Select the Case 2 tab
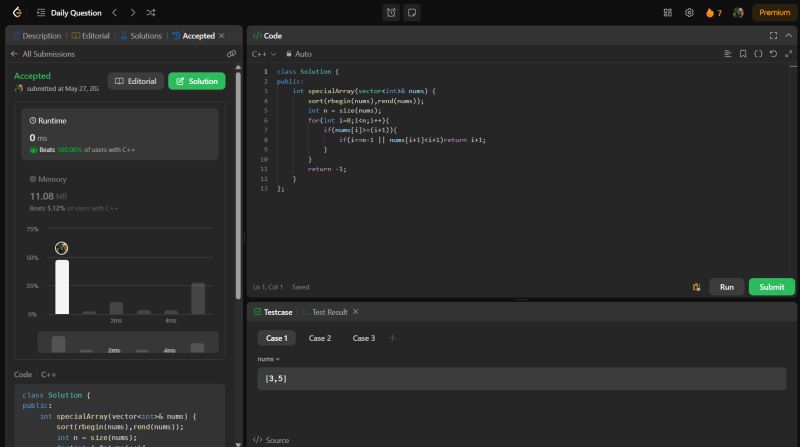The width and height of the screenshot is (800, 447). [x=319, y=338]
